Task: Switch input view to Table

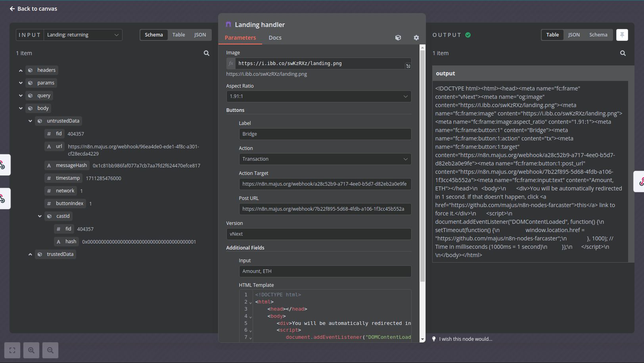Action: 178,35
